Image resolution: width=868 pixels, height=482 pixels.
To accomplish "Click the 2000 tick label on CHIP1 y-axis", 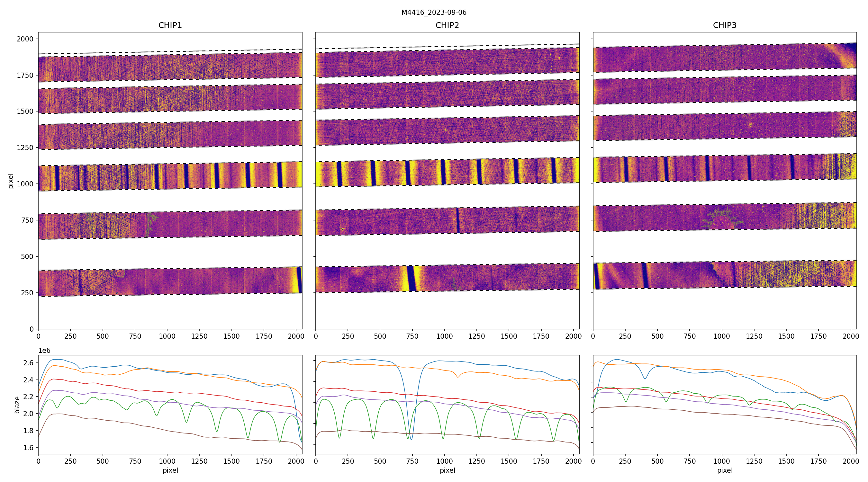I will pos(25,39).
